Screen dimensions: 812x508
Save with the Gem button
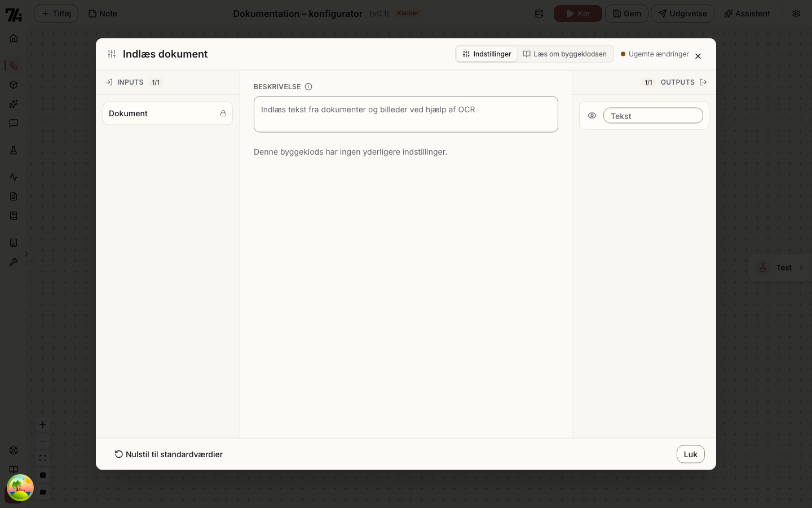tap(626, 14)
